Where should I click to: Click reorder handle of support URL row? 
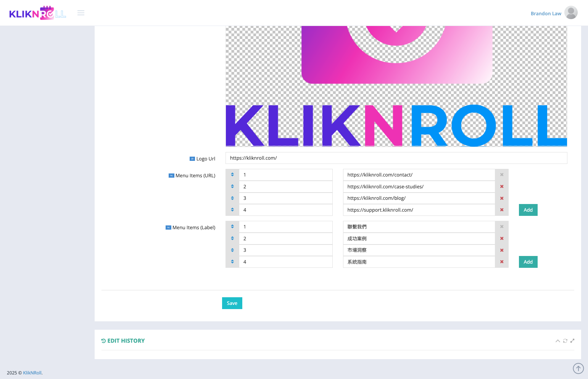pos(232,210)
